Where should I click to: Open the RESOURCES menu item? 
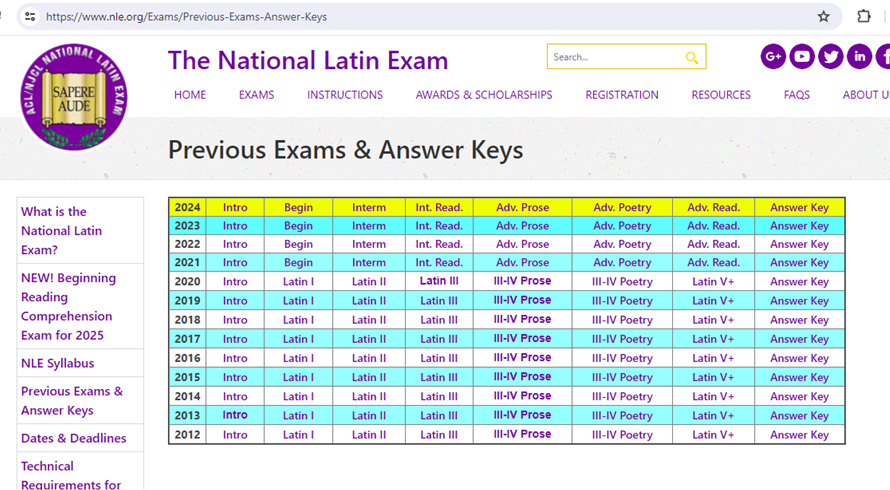[721, 95]
